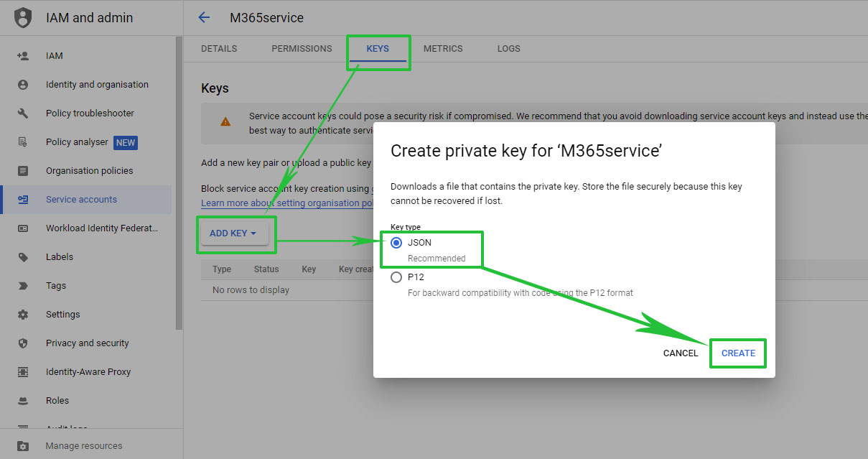Image resolution: width=868 pixels, height=459 pixels.
Task: Open Identity-Aware Proxy menu item
Action: click(x=86, y=372)
